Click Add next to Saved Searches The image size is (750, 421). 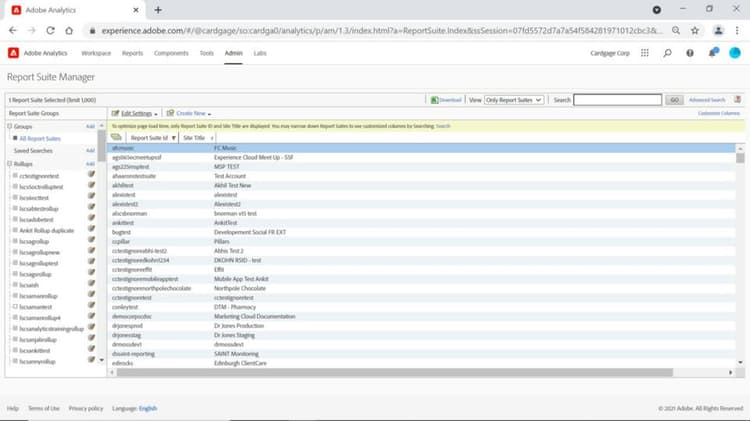[x=90, y=151]
